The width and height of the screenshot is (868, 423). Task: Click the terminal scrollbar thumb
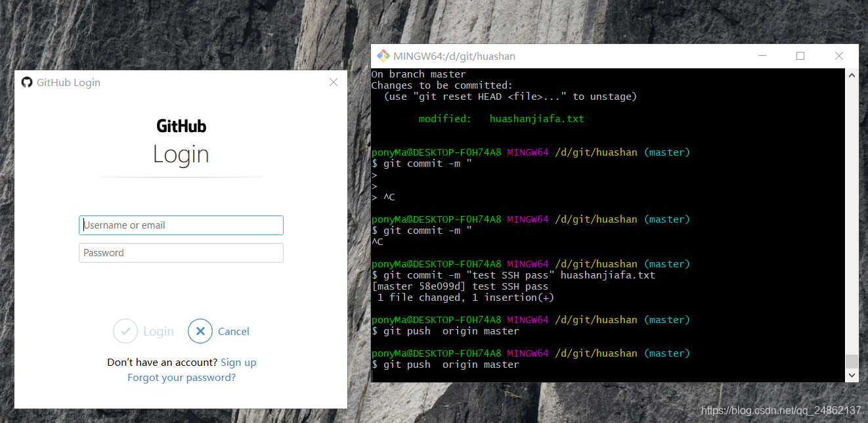coord(852,361)
